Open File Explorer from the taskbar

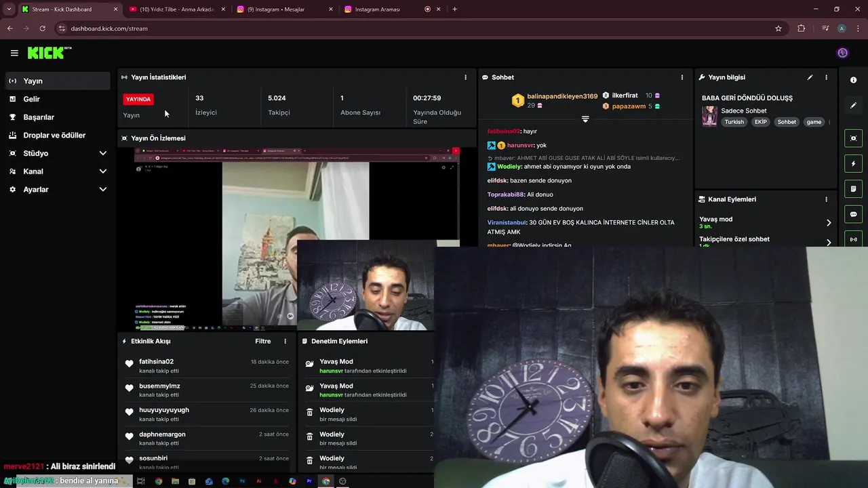(x=175, y=481)
